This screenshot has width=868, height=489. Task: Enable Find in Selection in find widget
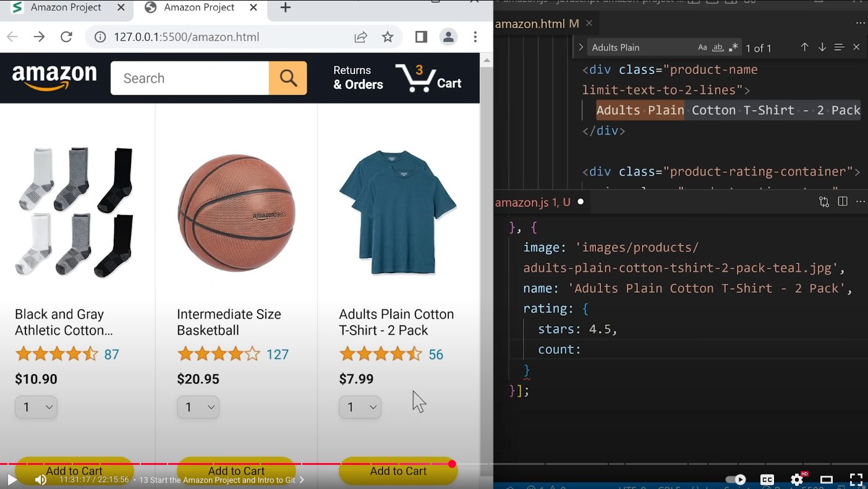click(839, 48)
